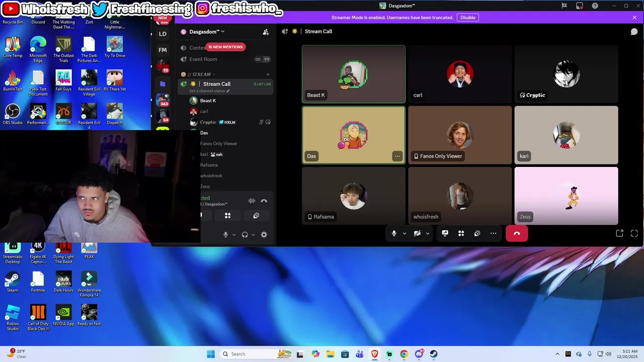Open soundboard icon in call control bar
This screenshot has width=644, height=362.
pyautogui.click(x=477, y=233)
